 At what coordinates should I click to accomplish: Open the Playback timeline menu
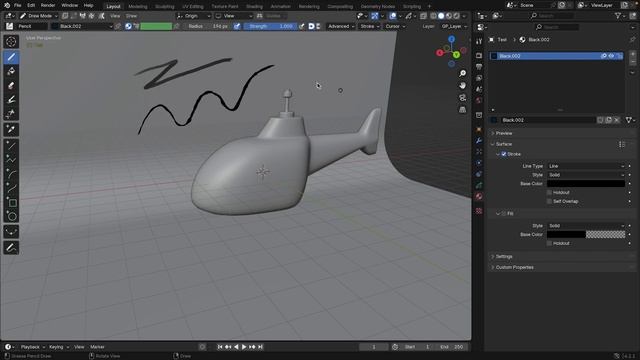pos(32,347)
